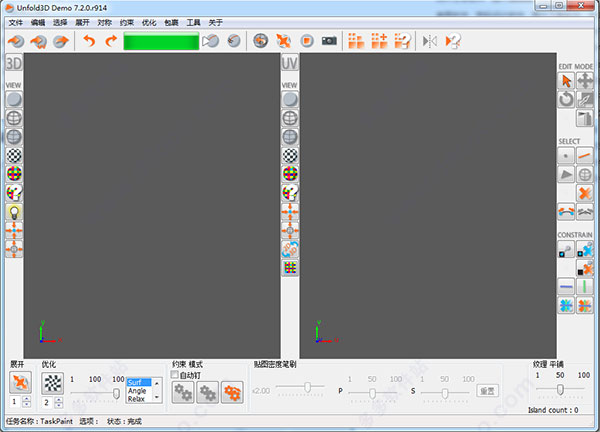
Task: Choose the rotate tool in Edit Mode
Action: [566, 99]
